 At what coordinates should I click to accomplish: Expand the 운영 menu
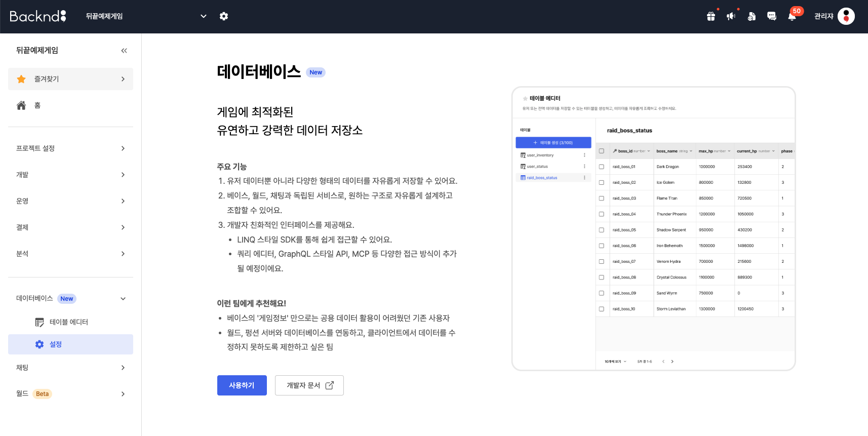coord(70,201)
